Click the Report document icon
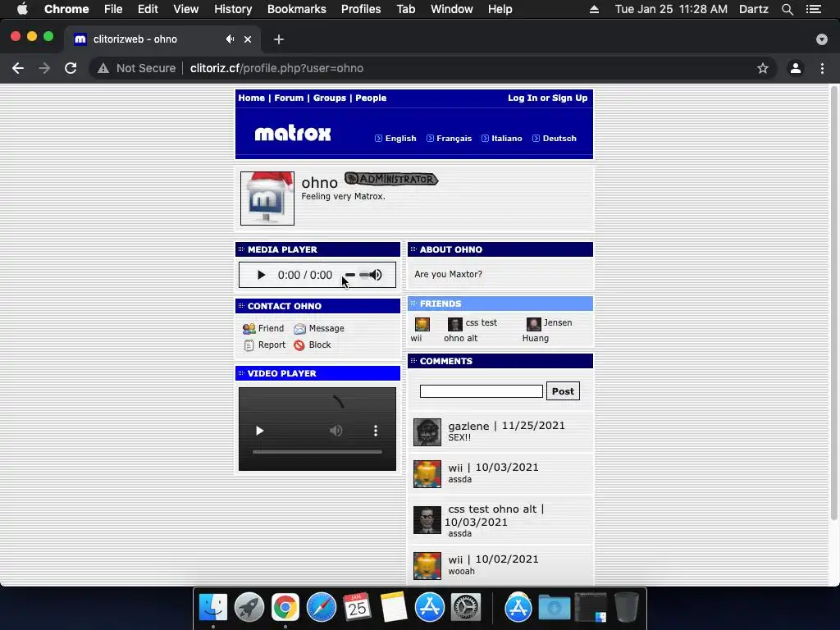 pos(249,345)
